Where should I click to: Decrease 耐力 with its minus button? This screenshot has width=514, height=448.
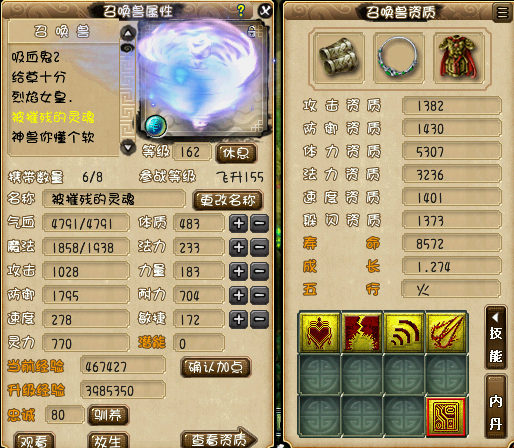(x=260, y=295)
